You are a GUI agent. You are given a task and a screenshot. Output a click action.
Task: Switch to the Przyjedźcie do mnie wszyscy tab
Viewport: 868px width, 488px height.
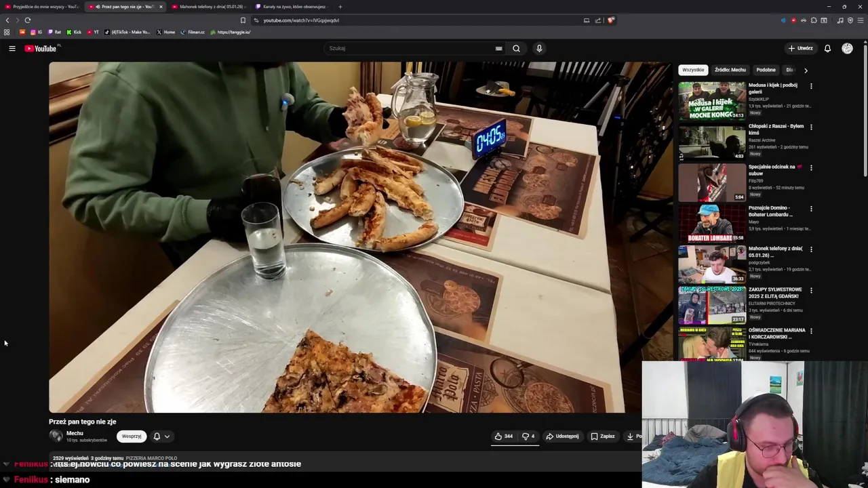coord(42,7)
